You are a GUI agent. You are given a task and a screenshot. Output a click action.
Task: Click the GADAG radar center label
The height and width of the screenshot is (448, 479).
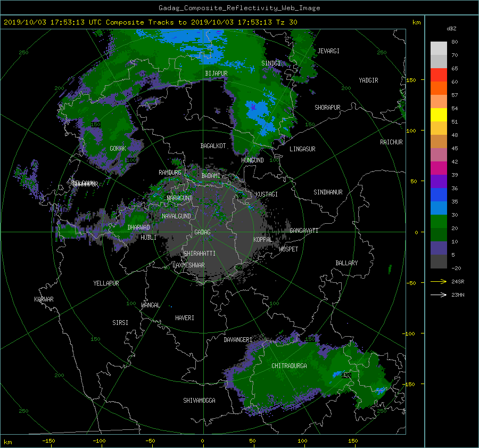[202, 232]
